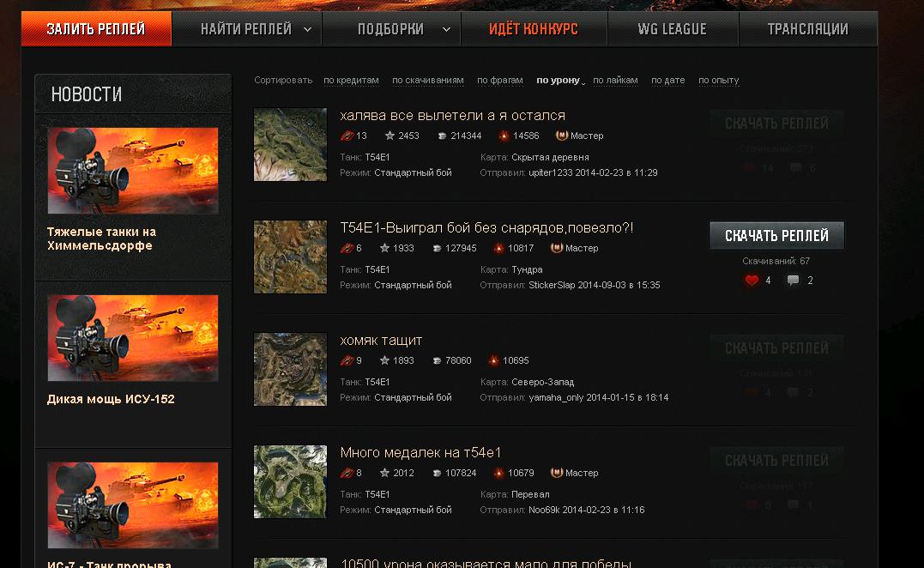The height and width of the screenshot is (568, 924).
Task: Click news image above Тяжелые танки
Action: tap(133, 171)
